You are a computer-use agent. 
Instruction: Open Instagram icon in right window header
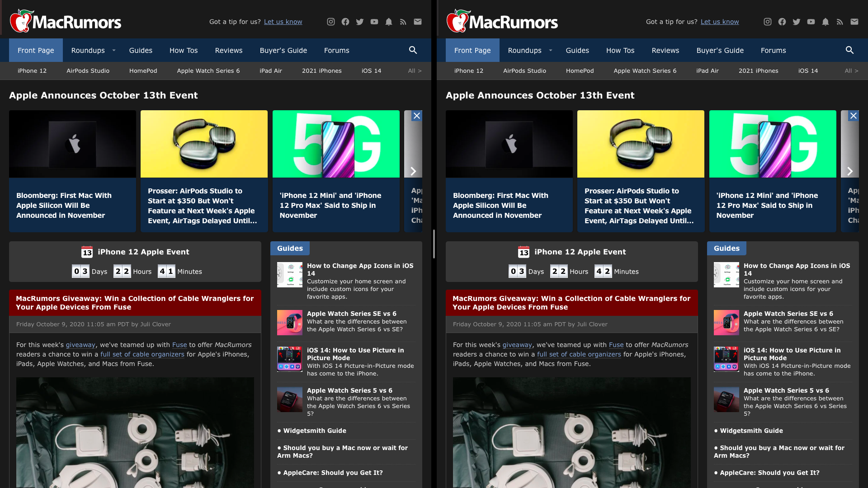[768, 22]
